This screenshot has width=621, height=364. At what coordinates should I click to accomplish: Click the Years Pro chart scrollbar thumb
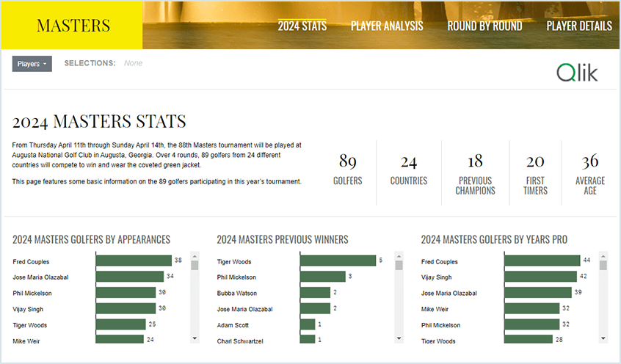point(603,265)
